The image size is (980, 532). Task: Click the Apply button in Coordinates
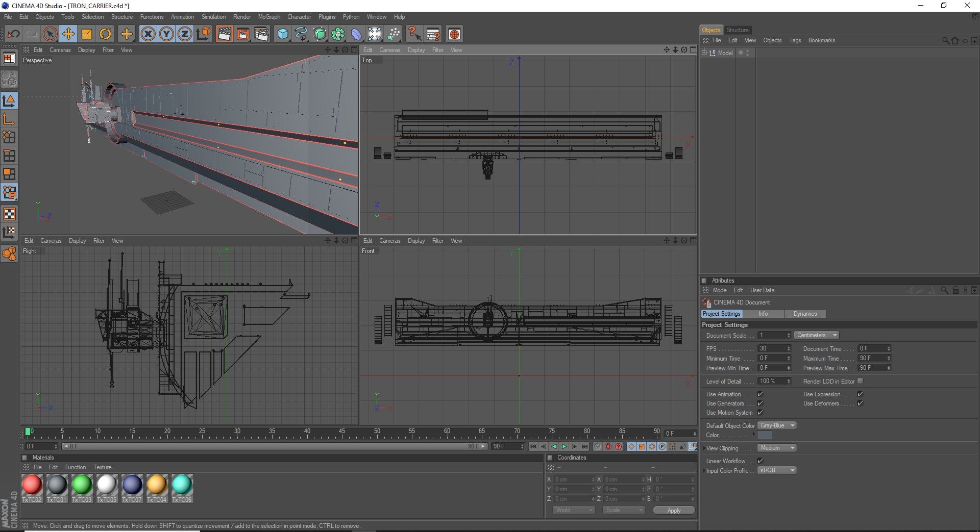click(x=673, y=510)
